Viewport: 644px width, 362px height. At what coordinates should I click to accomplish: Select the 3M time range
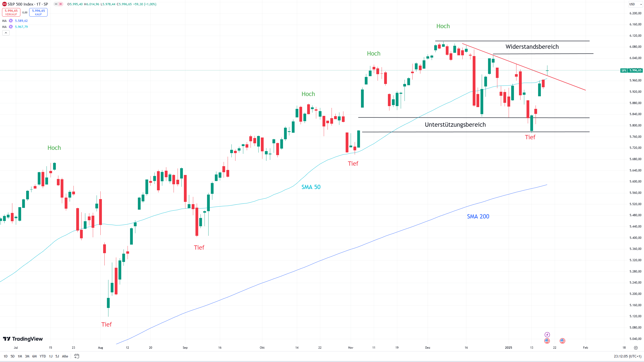(x=27, y=356)
